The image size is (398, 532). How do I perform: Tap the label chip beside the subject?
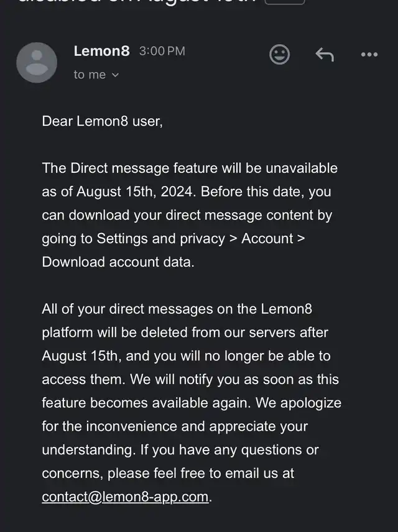tap(285, 2)
